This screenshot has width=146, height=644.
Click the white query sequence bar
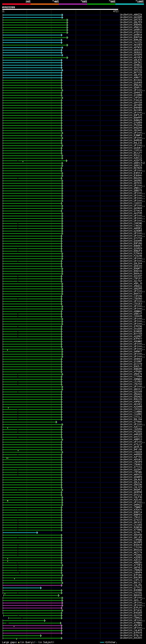point(60,10)
